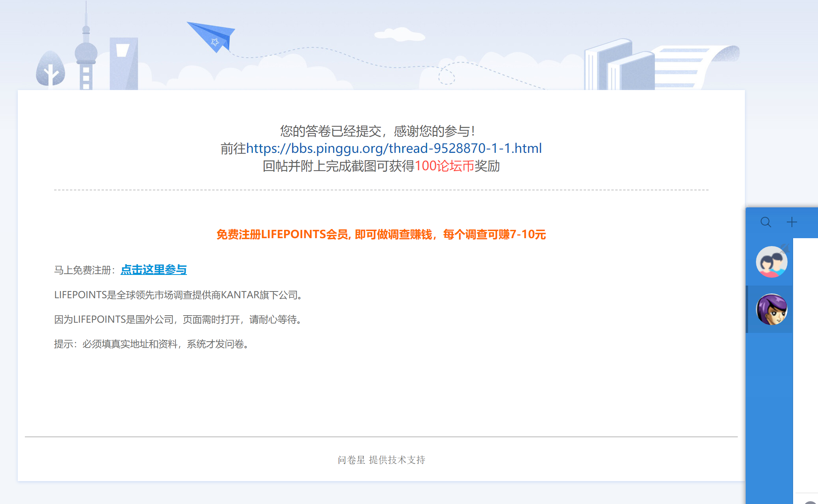The height and width of the screenshot is (504, 818).
Task: Click the KANTAR company description line
Action: coord(179,295)
